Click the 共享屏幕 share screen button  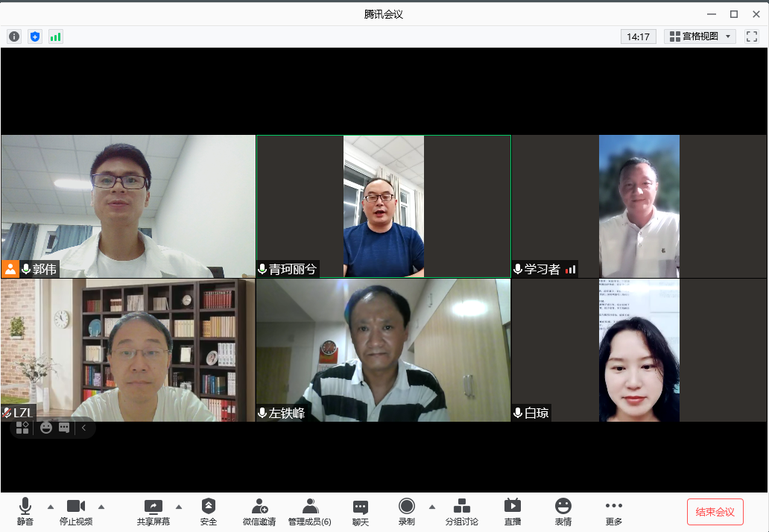(x=154, y=512)
